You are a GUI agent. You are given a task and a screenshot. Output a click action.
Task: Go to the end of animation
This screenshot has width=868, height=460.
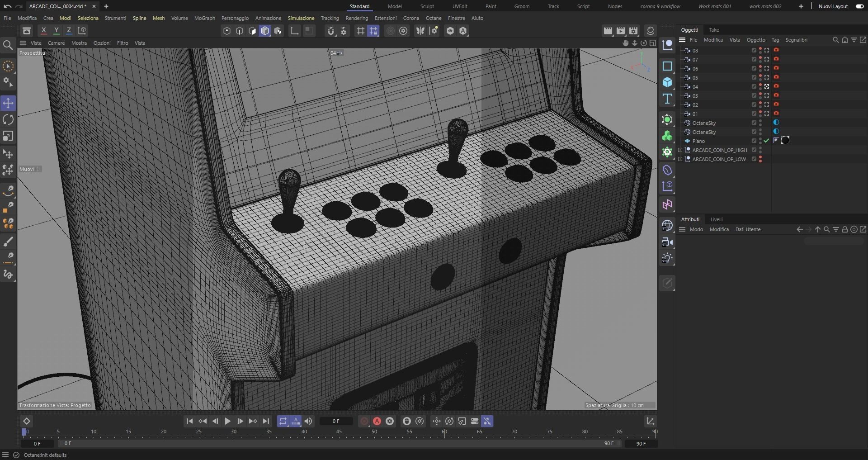click(x=266, y=421)
